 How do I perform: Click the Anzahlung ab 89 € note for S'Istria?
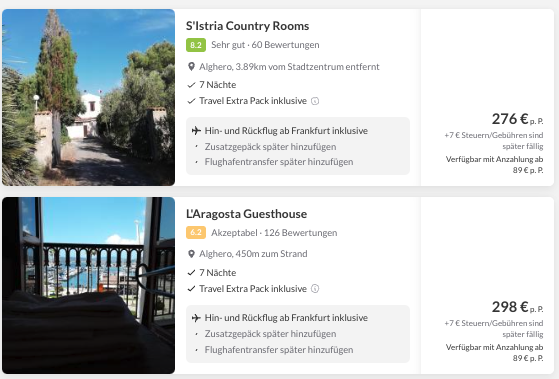click(x=494, y=164)
